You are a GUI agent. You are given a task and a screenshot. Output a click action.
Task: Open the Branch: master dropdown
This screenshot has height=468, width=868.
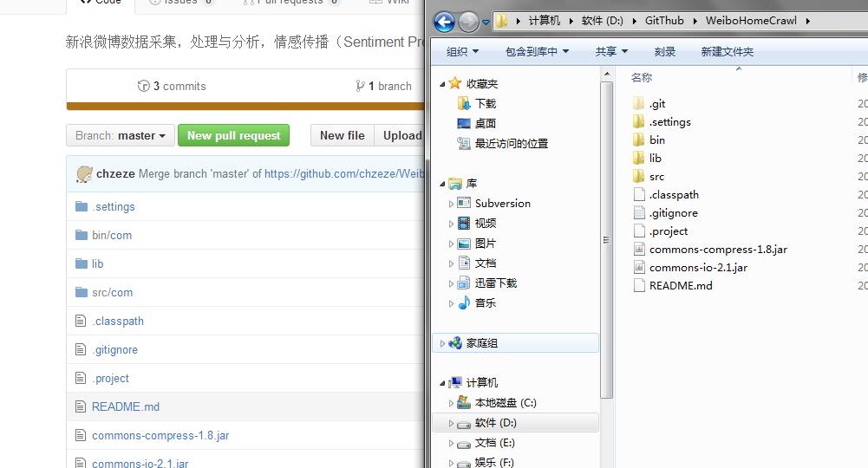121,135
